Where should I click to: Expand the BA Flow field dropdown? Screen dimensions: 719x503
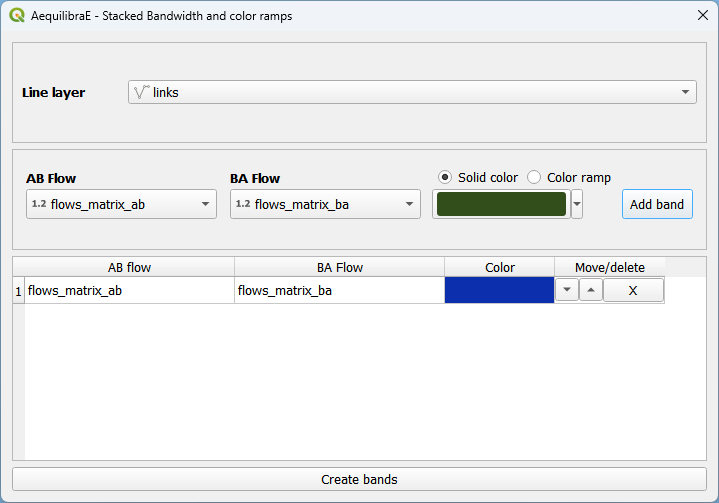click(x=325, y=204)
